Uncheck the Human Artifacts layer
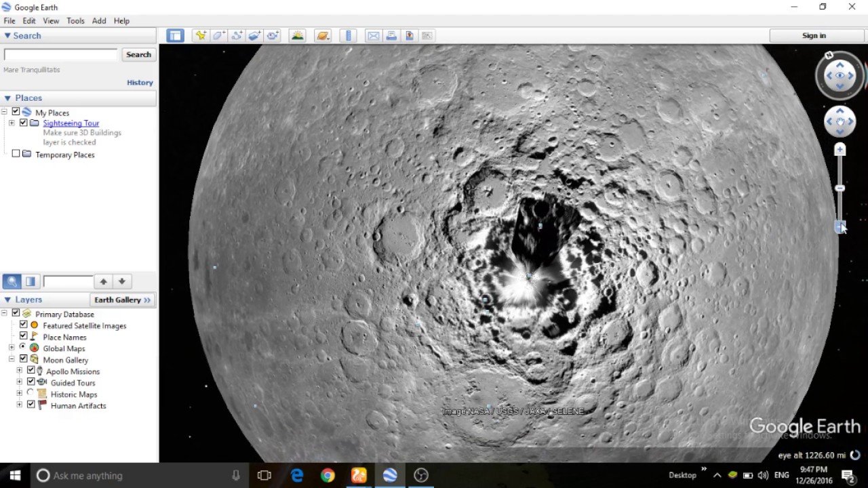Screen dimensions: 868x488 (31, 405)
